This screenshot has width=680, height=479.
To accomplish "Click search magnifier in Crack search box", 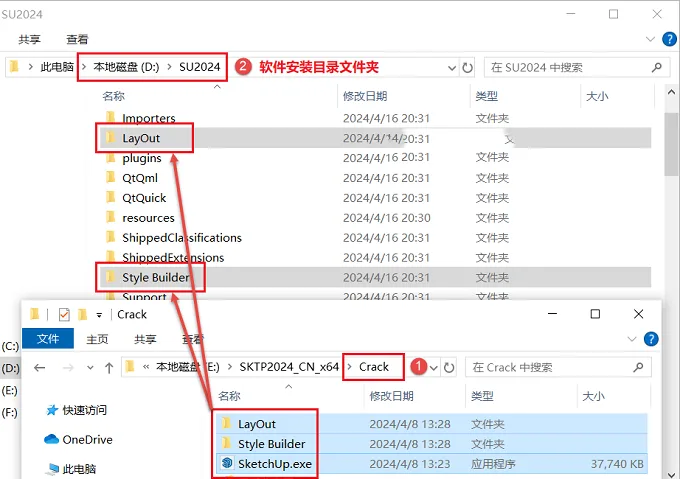I will [638, 368].
